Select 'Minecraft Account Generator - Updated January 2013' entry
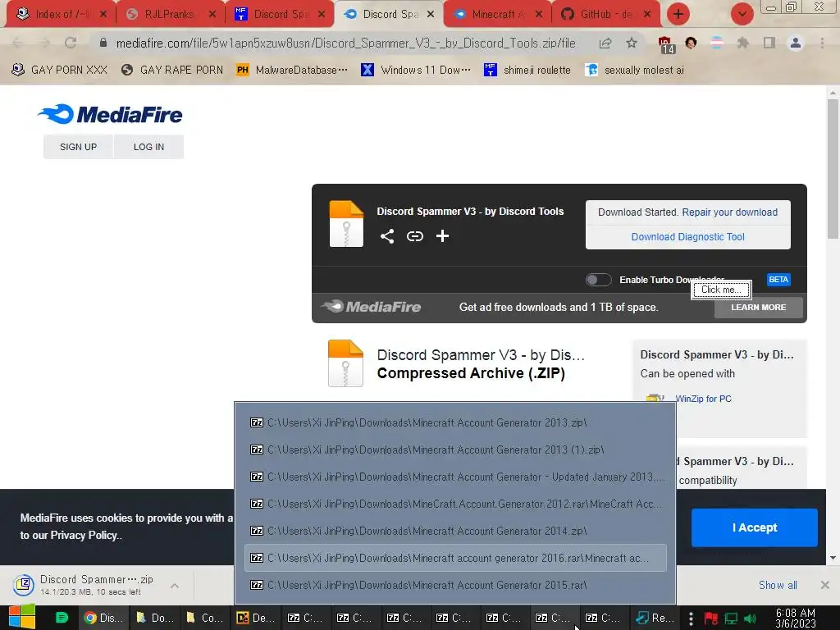The height and width of the screenshot is (630, 840). 455,477
